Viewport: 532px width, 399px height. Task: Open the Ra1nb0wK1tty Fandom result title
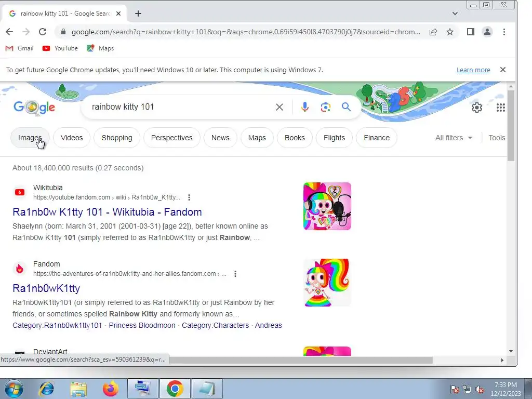pos(46,288)
